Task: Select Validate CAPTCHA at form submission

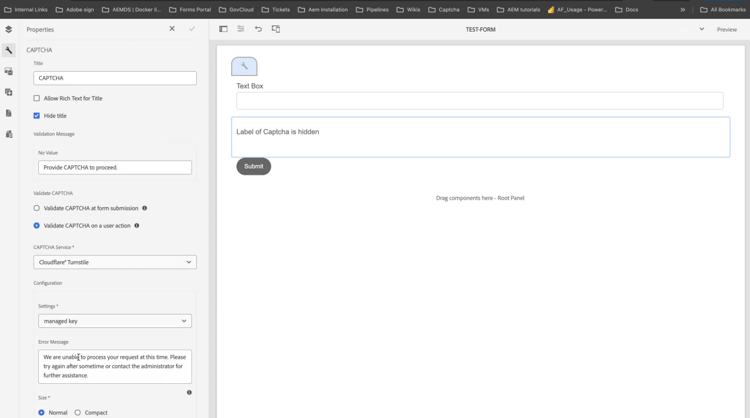Action: [37, 208]
